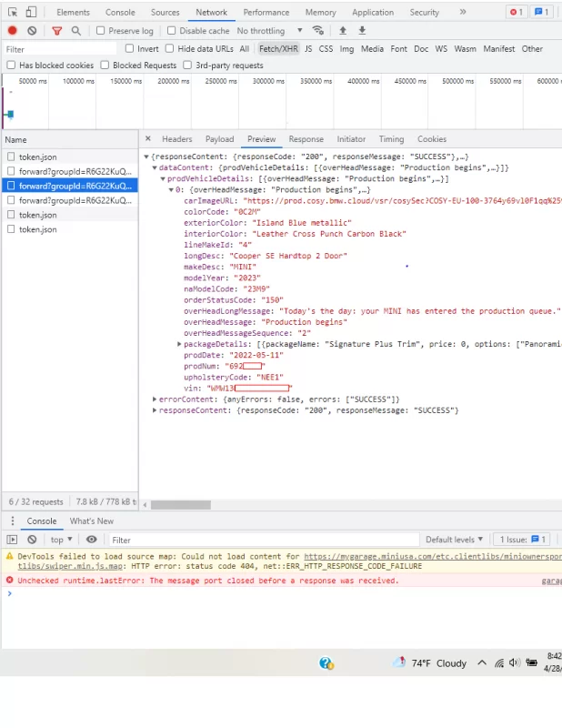The image size is (562, 728).
Task: Open the Console panel tab at top
Action: (x=120, y=12)
